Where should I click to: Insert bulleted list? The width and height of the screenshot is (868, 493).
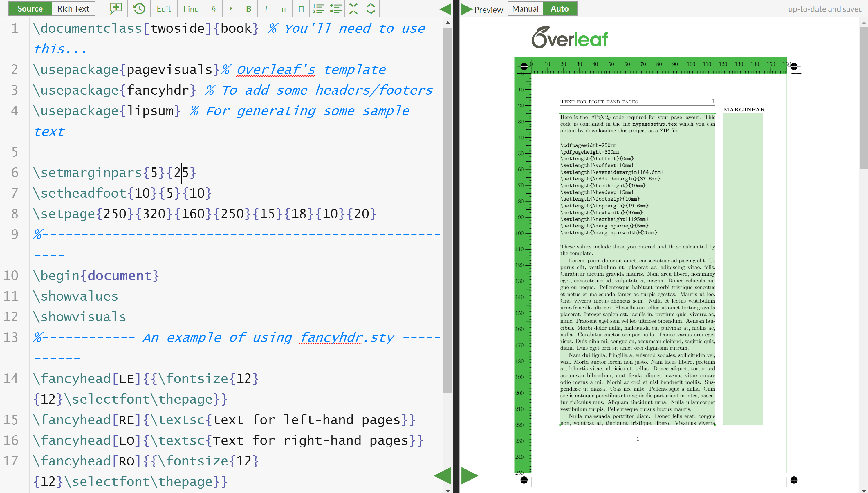(336, 8)
